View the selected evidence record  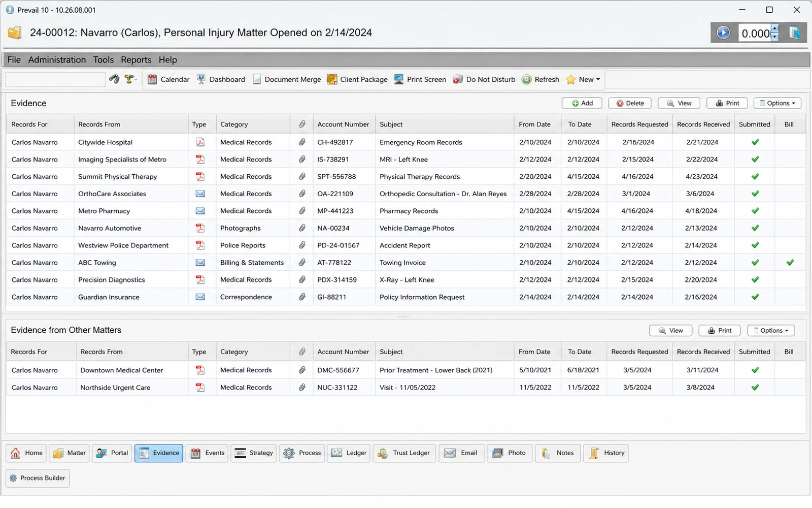[x=679, y=103]
